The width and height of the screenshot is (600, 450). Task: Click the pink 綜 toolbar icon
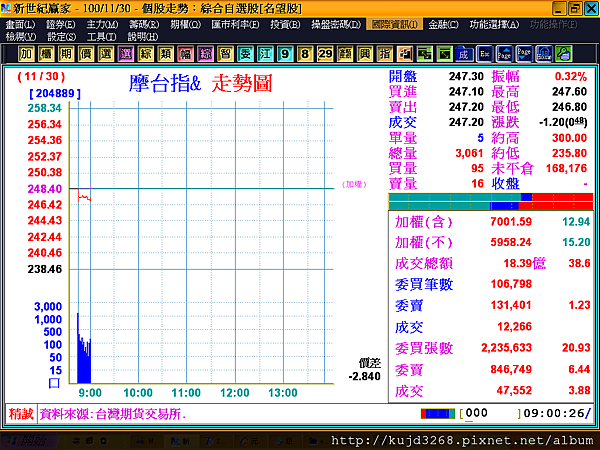click(205, 54)
